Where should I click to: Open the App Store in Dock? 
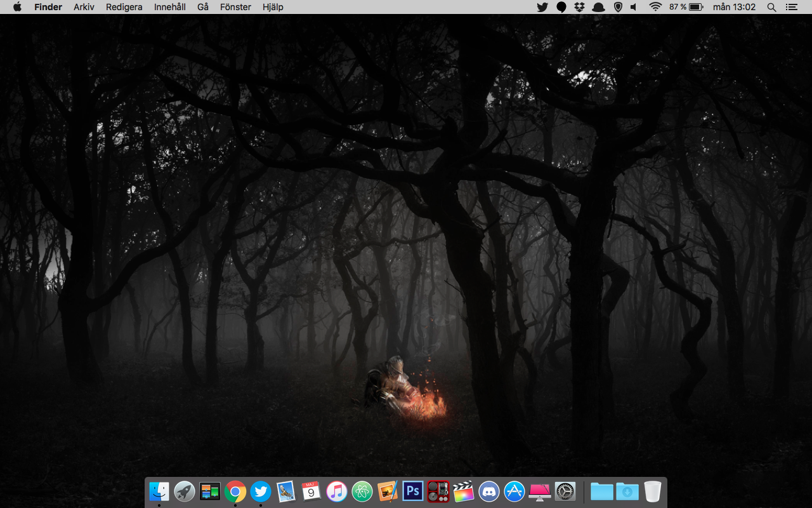[x=514, y=491]
